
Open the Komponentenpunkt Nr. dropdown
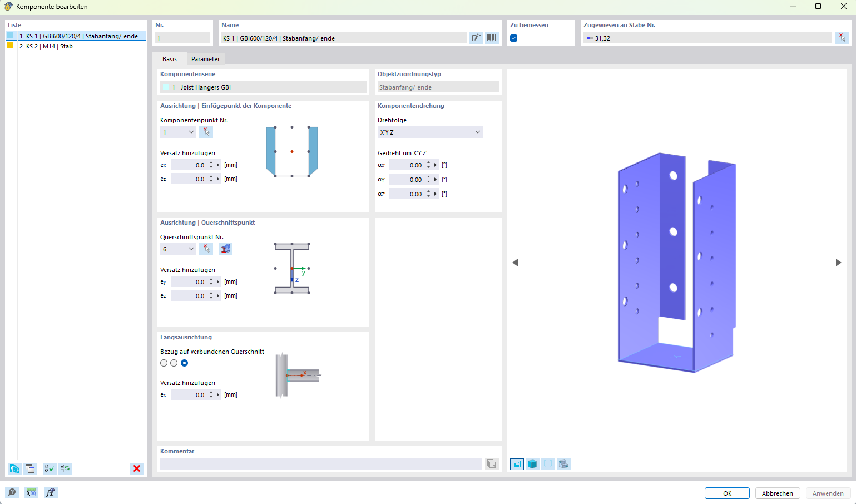191,132
